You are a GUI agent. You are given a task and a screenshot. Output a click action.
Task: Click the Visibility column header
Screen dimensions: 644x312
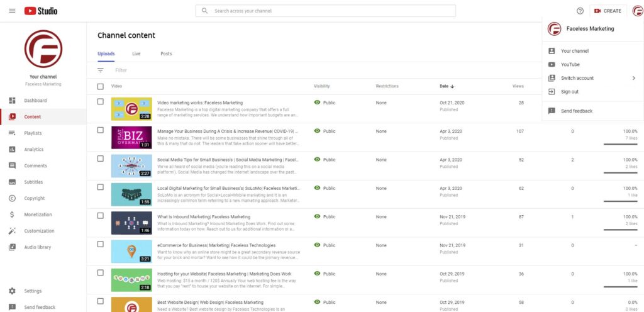pos(321,86)
